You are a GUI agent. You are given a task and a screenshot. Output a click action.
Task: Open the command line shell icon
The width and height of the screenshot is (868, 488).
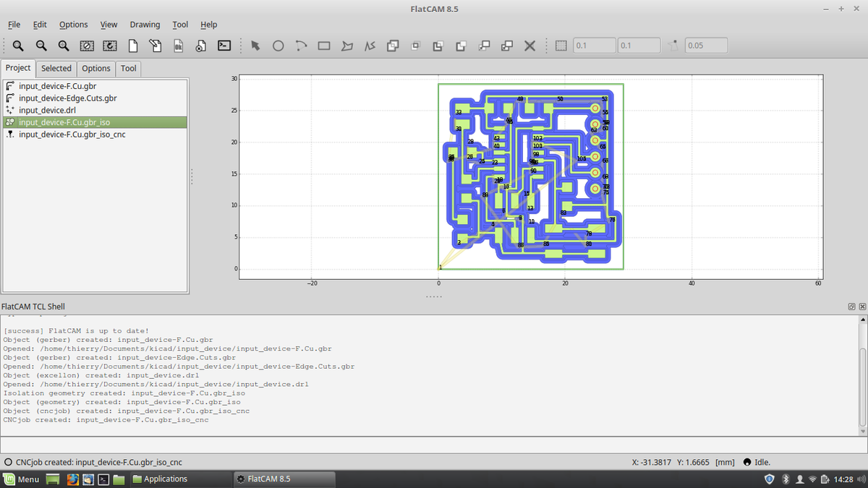tap(224, 46)
